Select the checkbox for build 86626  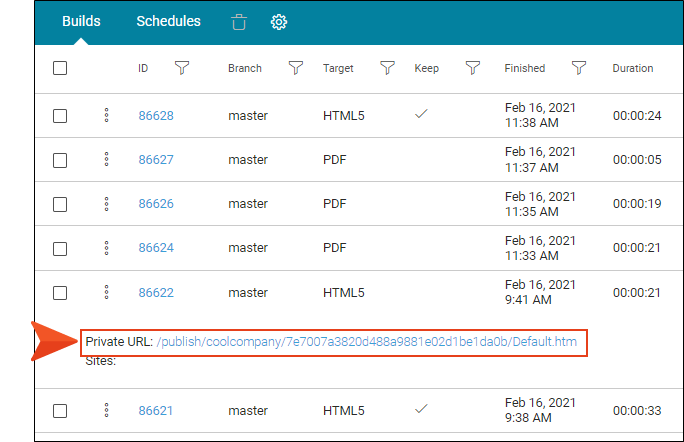[x=60, y=204]
